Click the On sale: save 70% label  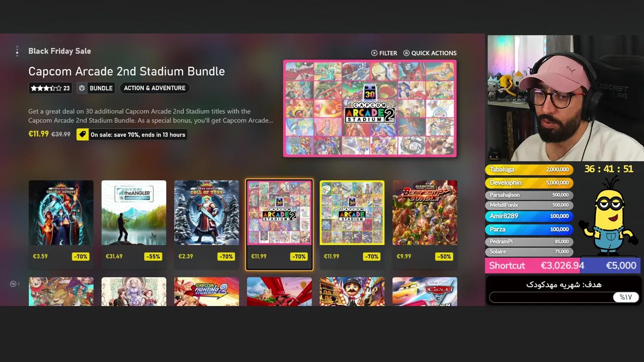(x=138, y=135)
